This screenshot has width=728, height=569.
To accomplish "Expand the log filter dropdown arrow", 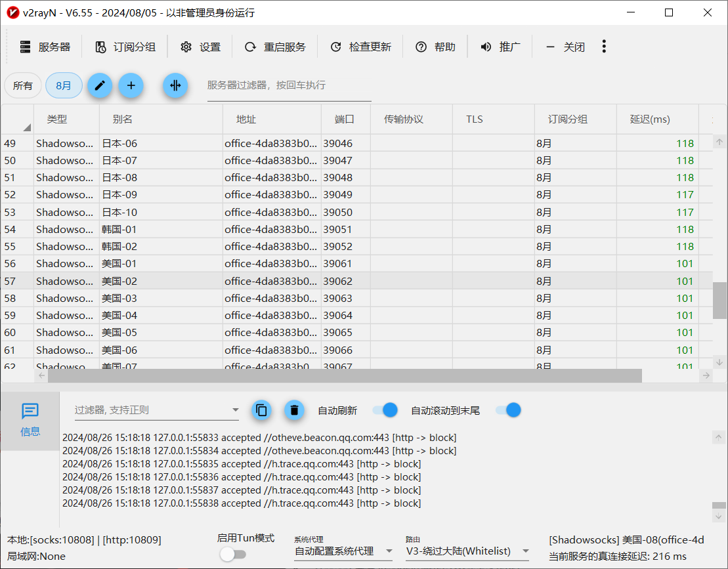I will 236,410.
